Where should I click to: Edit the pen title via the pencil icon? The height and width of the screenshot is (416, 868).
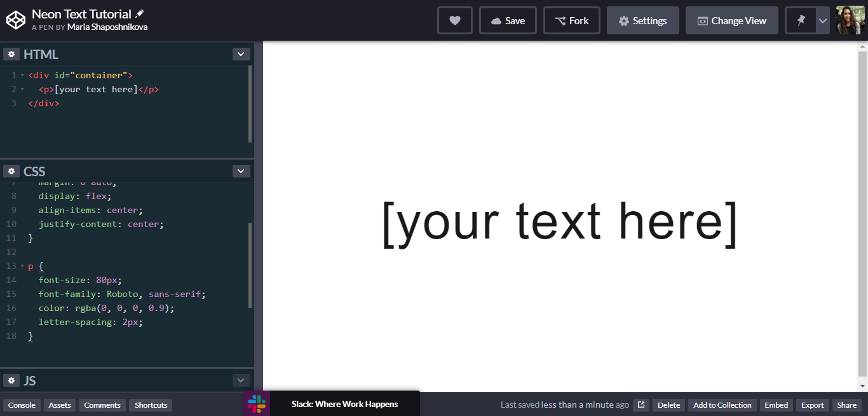[x=139, y=13]
